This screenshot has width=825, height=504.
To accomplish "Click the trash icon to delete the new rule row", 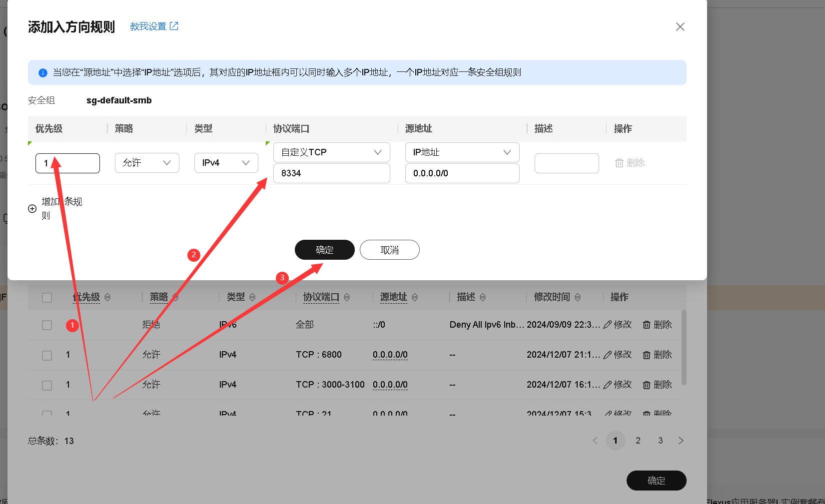I will pos(619,163).
